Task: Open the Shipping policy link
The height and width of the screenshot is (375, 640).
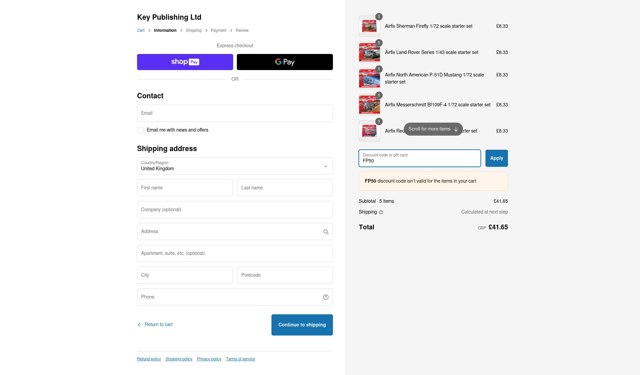Action: [179, 359]
